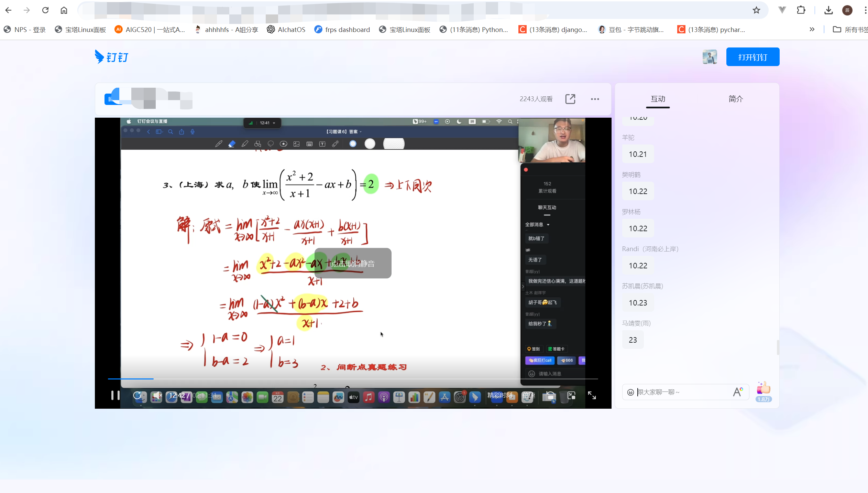
Task: Open the emoji picker in chat box
Action: (630, 392)
